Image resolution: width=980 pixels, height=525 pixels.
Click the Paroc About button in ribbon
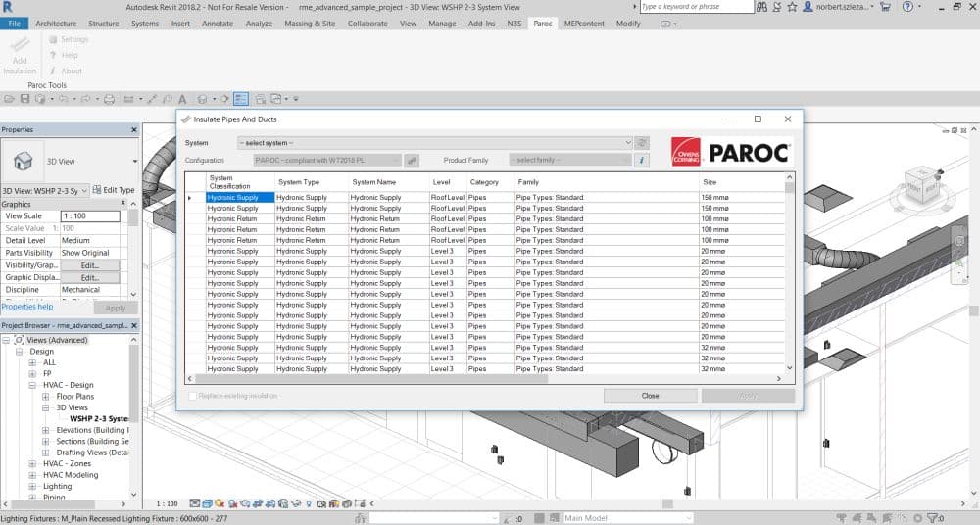tap(66, 72)
